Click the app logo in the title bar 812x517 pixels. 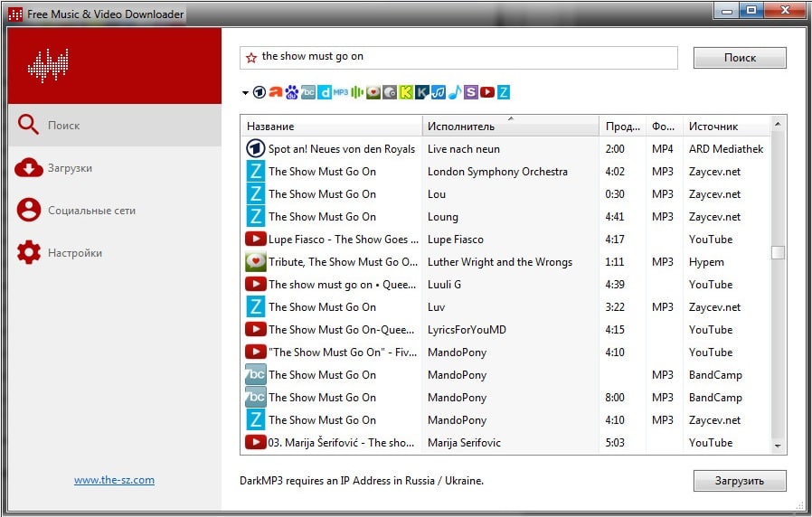click(15, 14)
